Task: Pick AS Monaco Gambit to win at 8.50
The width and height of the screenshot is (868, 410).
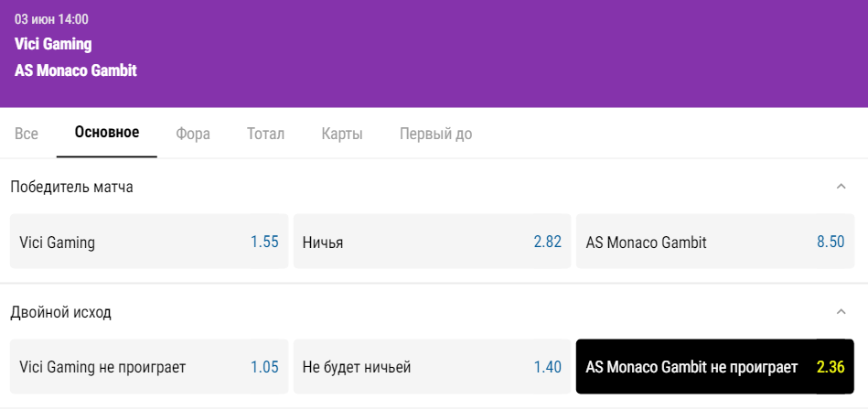Action: [715, 242]
